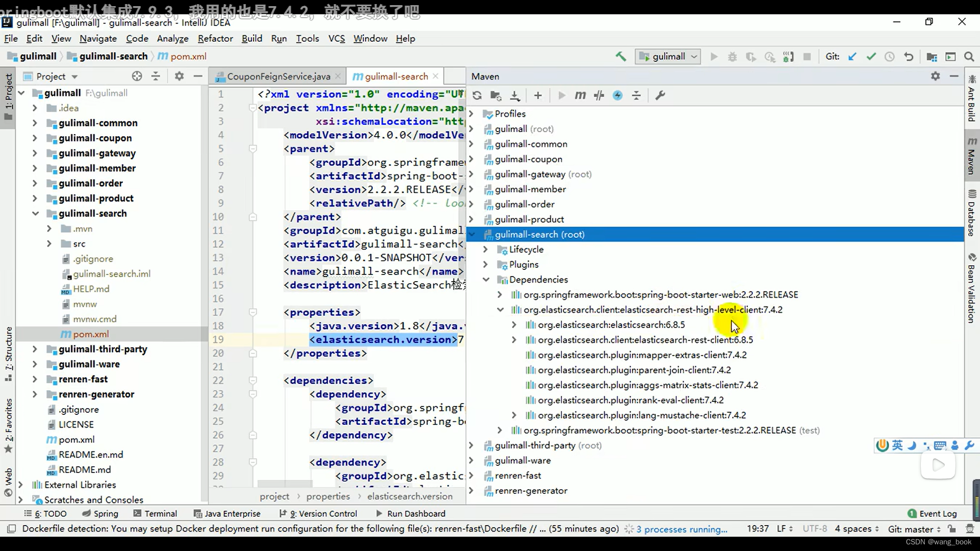Open the Version Control tool window
Viewport: 980px width, 551px height.
318,513
